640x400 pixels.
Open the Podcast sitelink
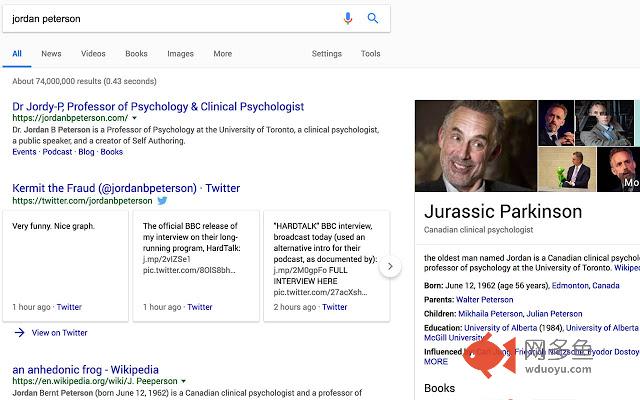[x=57, y=152]
